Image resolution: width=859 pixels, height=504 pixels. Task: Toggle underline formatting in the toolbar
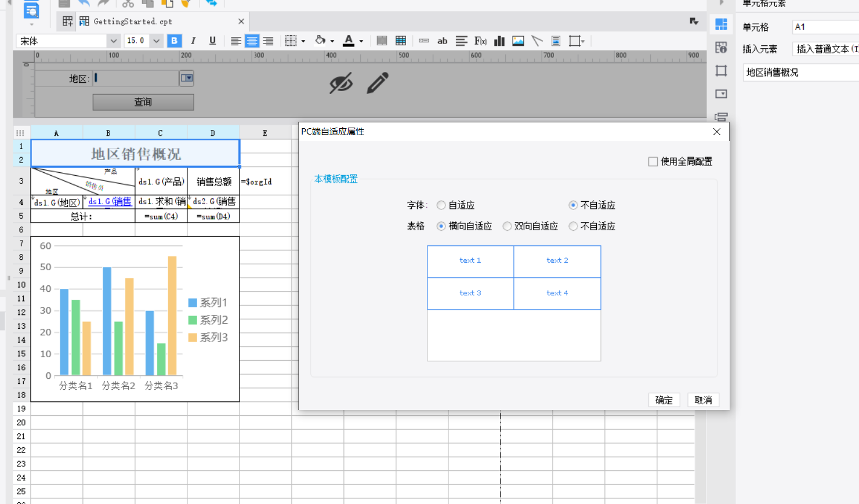coord(212,41)
